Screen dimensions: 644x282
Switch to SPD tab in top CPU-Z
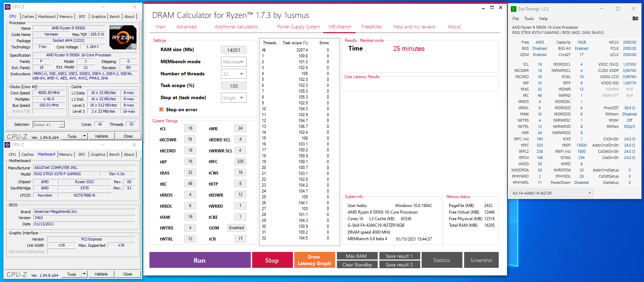(x=82, y=17)
